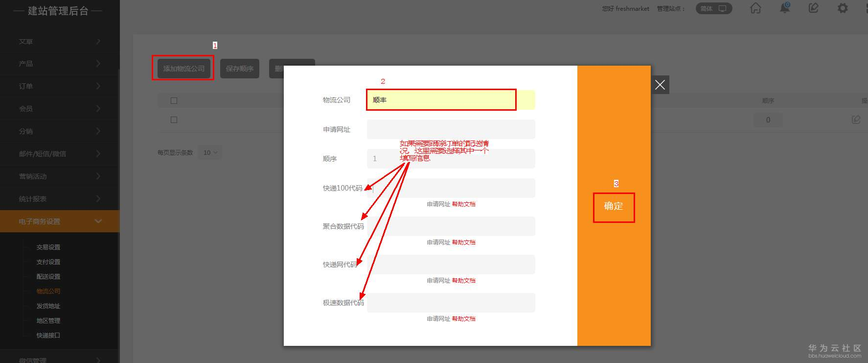
Task: Click the 极速数据代码 input field
Action: [451, 303]
